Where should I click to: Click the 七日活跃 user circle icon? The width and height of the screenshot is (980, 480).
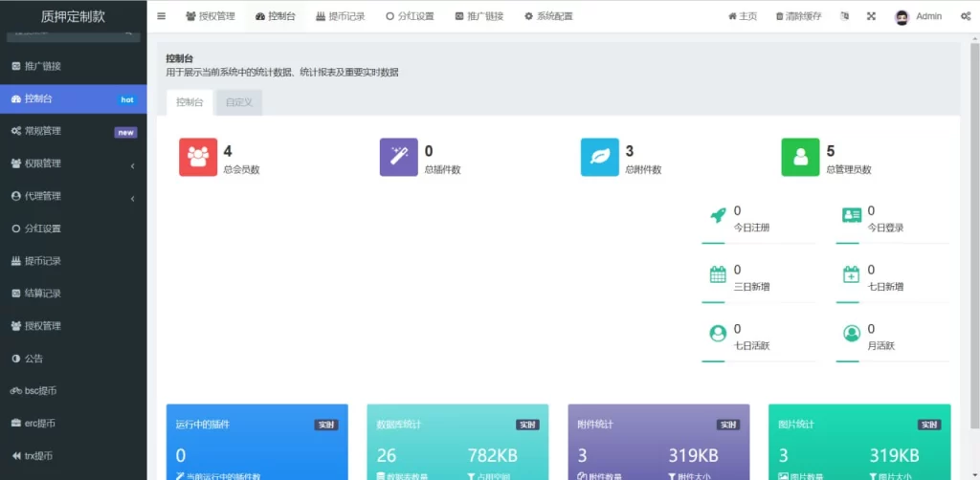coord(718,334)
